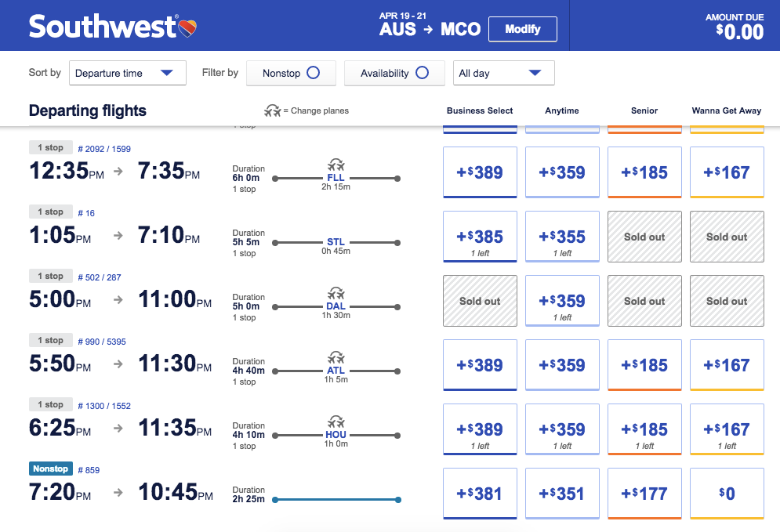
Task: Click change planes icon above ATL
Action: point(336,357)
